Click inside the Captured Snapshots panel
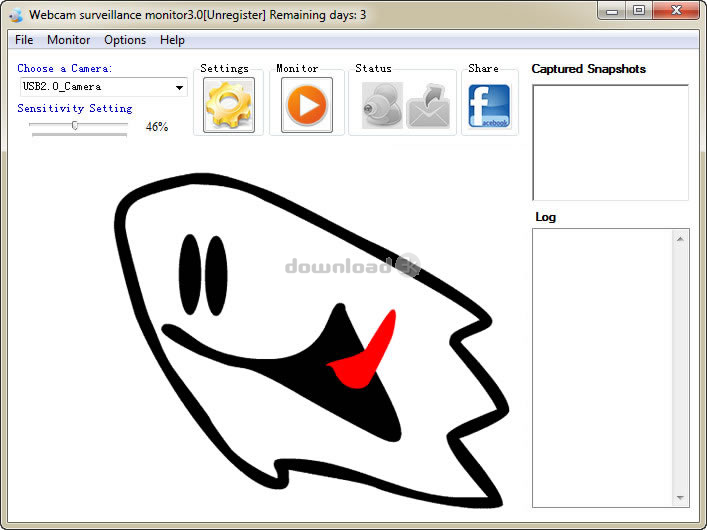707x530 pixels. [x=610, y=142]
